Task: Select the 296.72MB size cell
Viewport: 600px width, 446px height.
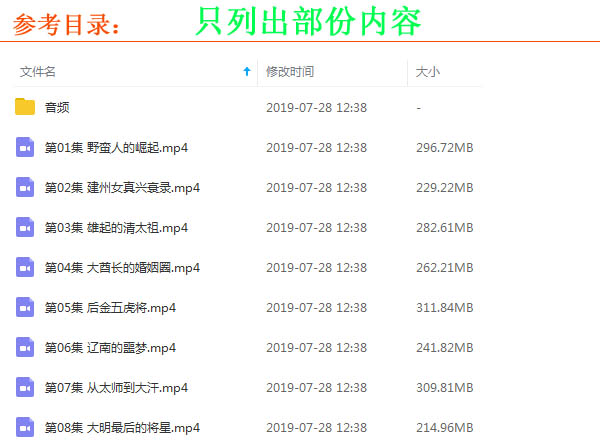Action: point(444,147)
